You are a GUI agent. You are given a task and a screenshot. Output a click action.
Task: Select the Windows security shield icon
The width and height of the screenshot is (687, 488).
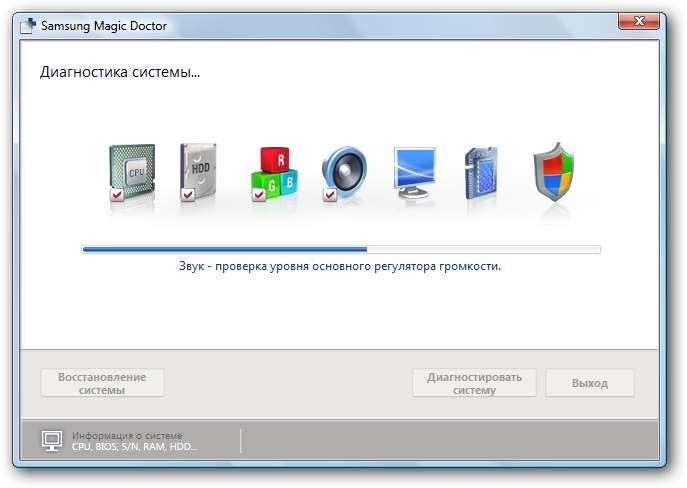click(554, 172)
